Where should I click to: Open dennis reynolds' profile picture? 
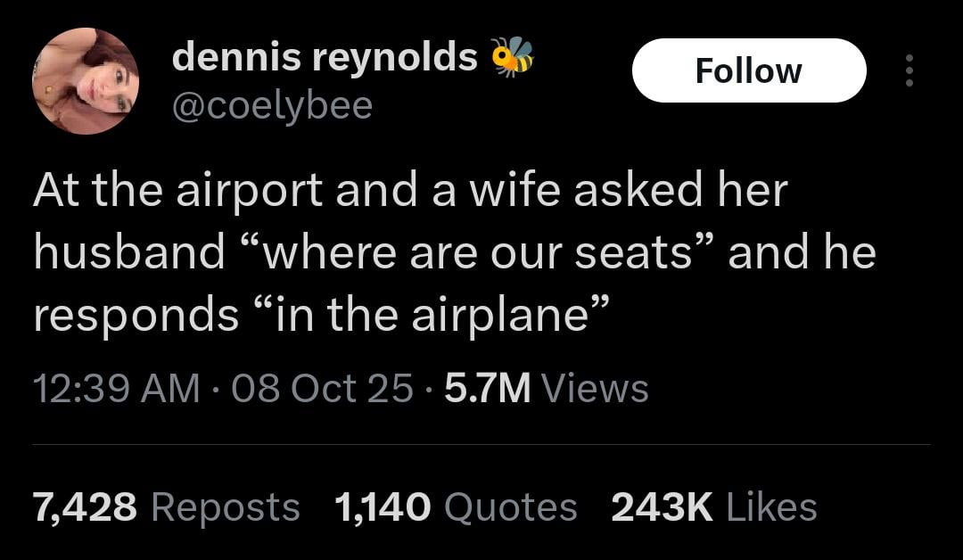click(x=86, y=81)
